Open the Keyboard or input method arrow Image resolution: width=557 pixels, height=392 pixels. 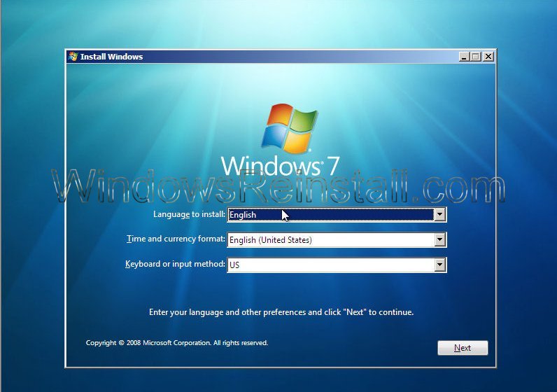click(439, 265)
